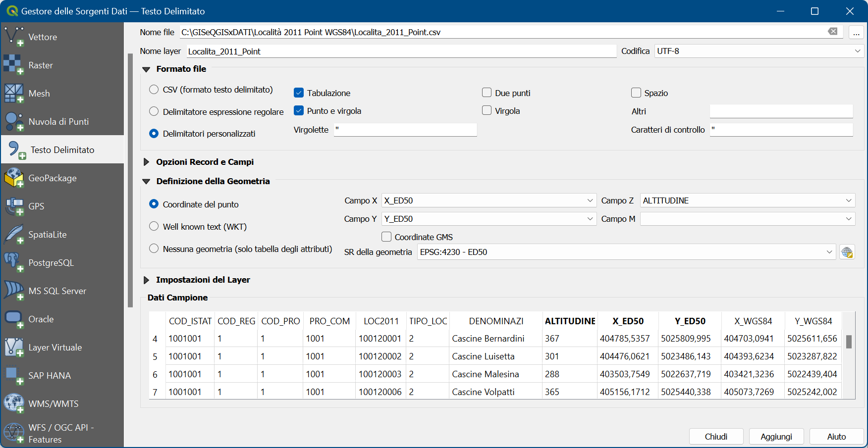Switch to the GeoPackage tab label

click(53, 178)
